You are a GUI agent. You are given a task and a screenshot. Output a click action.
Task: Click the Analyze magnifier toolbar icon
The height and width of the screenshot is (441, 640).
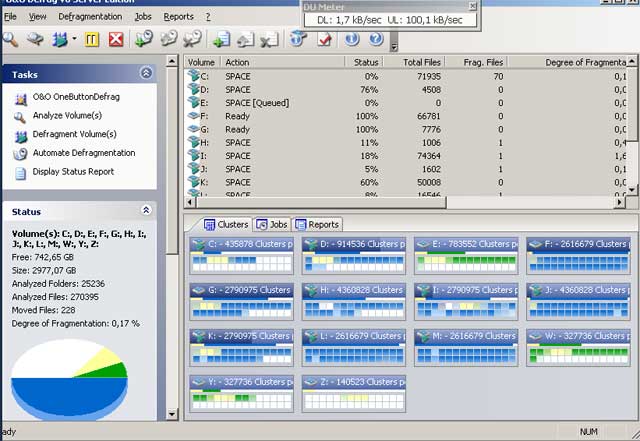[x=11, y=40]
